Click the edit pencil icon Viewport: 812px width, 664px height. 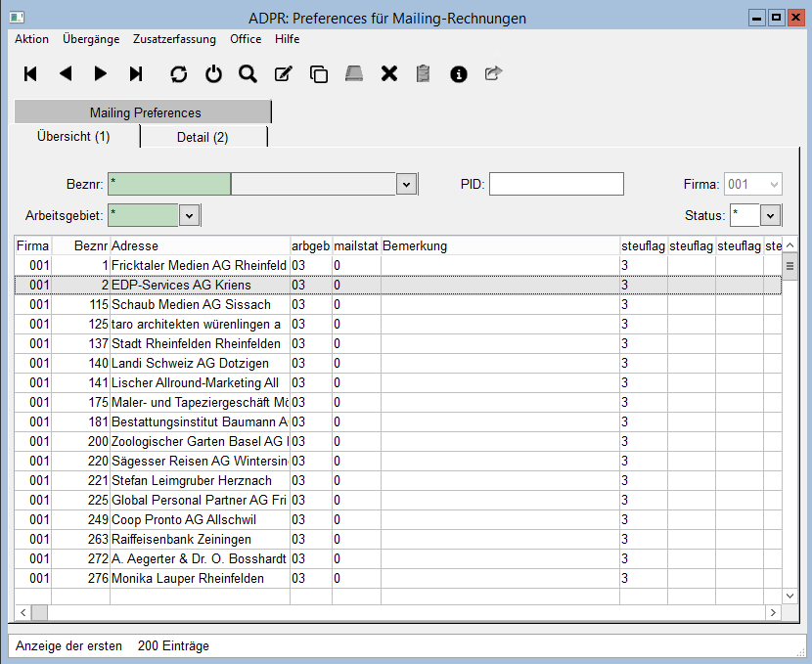[x=284, y=73]
